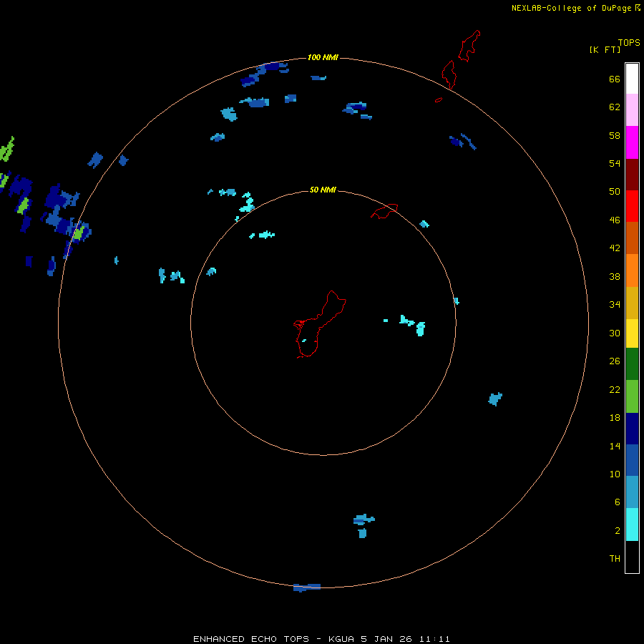Pick the navy blue legend swatch
The width and height of the screenshot is (644, 644).
point(632,429)
